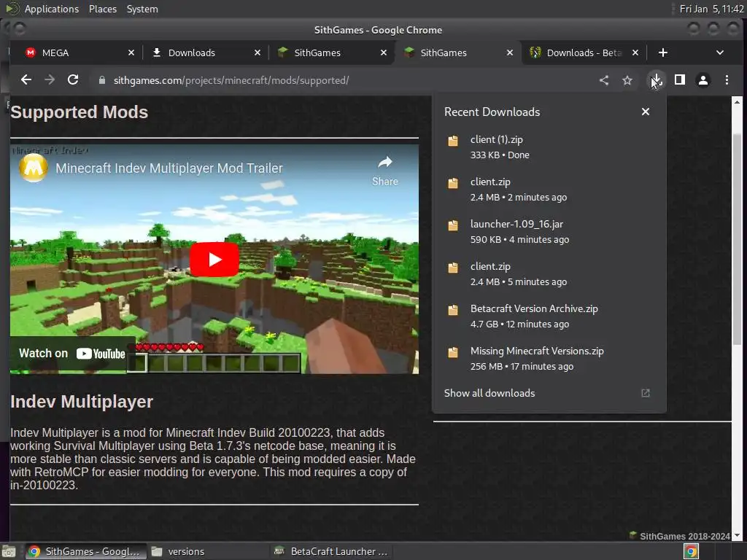Play the Indev Multiplayer trailer video
747x560 pixels.
coord(214,259)
